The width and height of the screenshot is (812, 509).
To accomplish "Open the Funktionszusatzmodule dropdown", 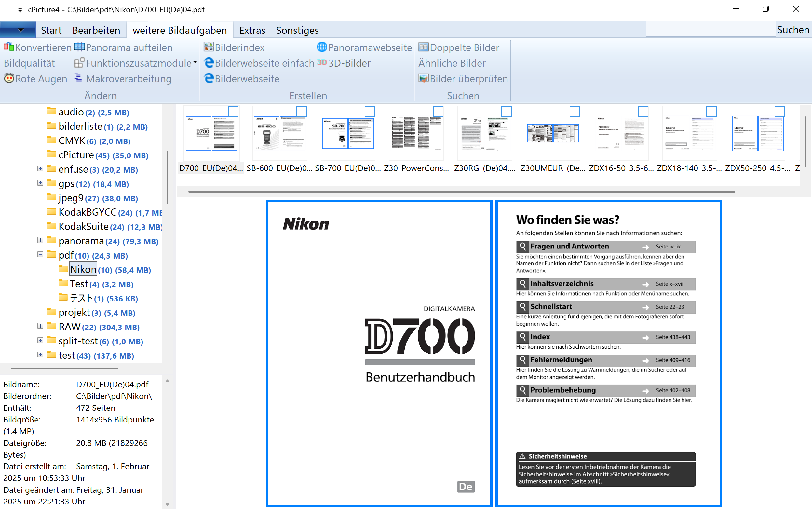I will click(x=195, y=63).
